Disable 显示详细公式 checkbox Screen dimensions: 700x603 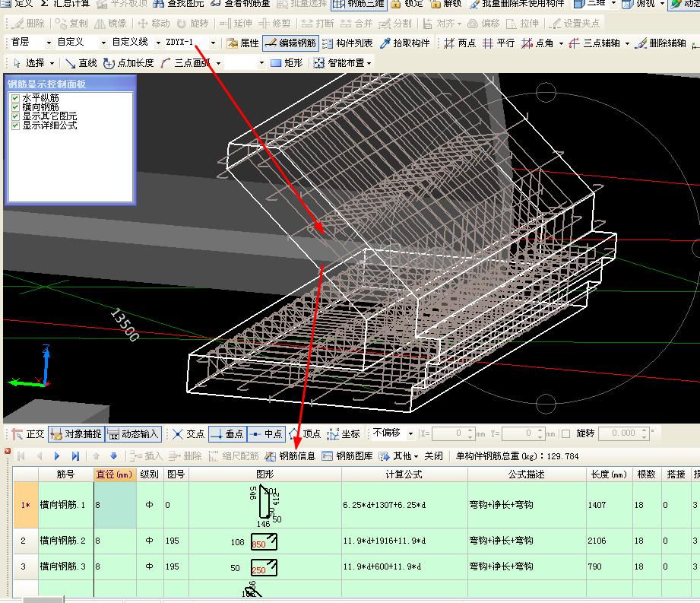(x=16, y=125)
